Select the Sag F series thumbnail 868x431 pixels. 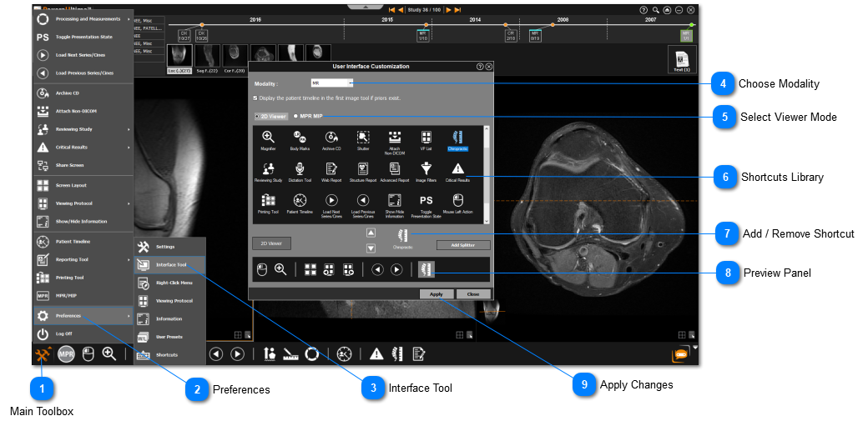[x=208, y=59]
